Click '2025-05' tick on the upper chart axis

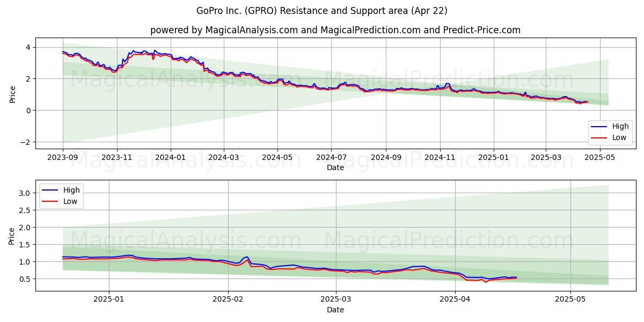click(599, 158)
